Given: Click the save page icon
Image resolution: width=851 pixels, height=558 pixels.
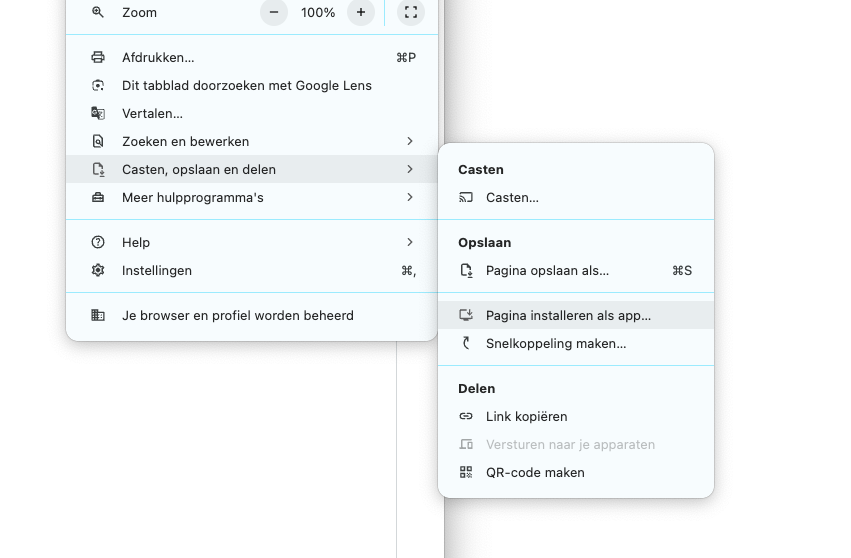Looking at the screenshot, I should pos(466,270).
